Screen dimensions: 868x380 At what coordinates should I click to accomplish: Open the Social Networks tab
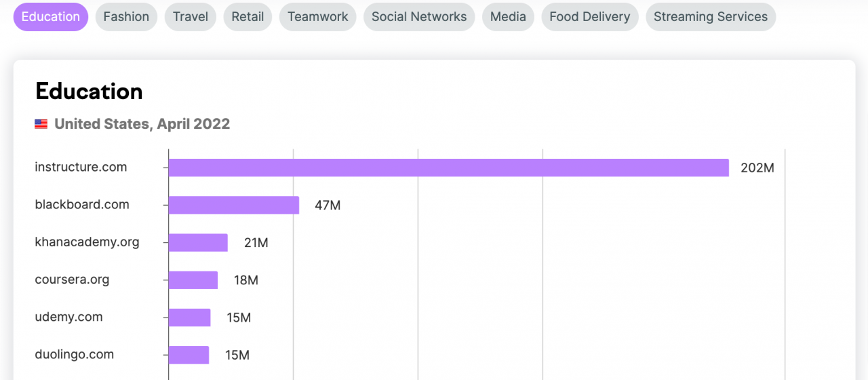tap(419, 17)
